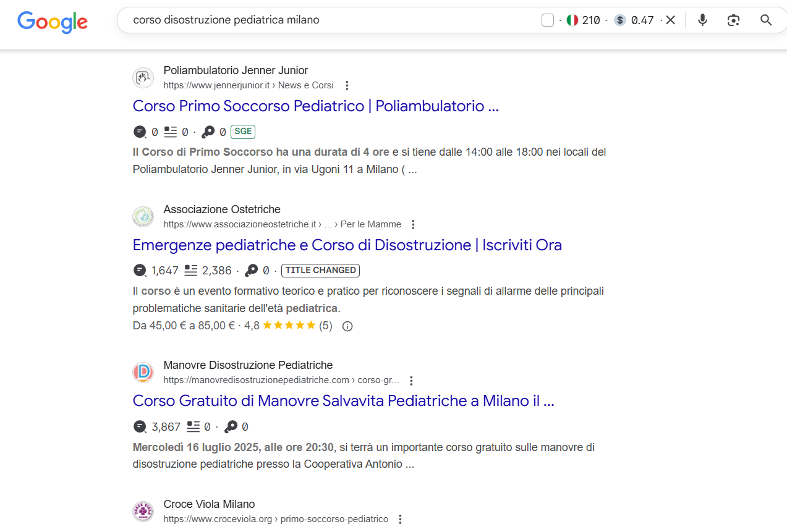Click the Associazione Ostetriche site favicon
The image size is (787, 532).
143,217
